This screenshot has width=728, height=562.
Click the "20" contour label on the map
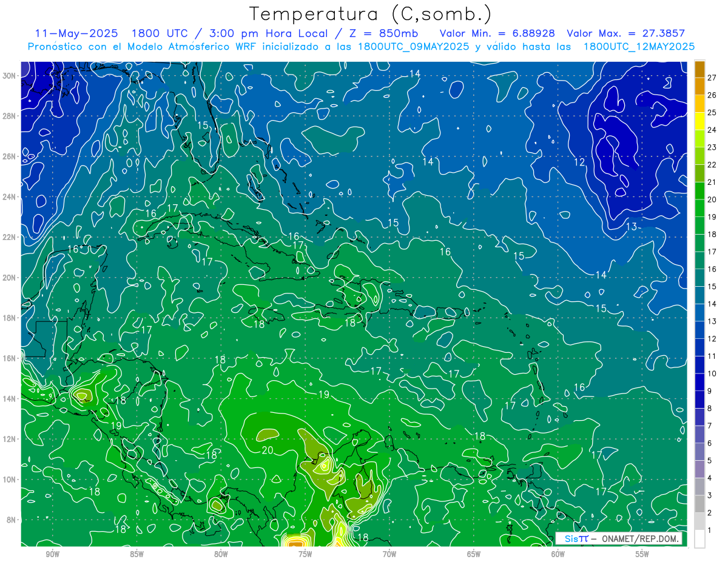(x=268, y=450)
